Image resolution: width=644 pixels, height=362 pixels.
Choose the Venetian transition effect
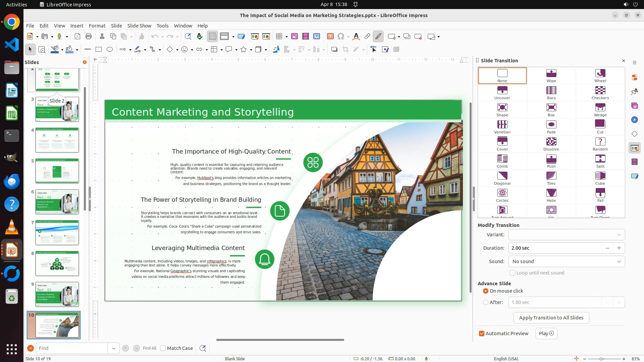[x=502, y=127]
